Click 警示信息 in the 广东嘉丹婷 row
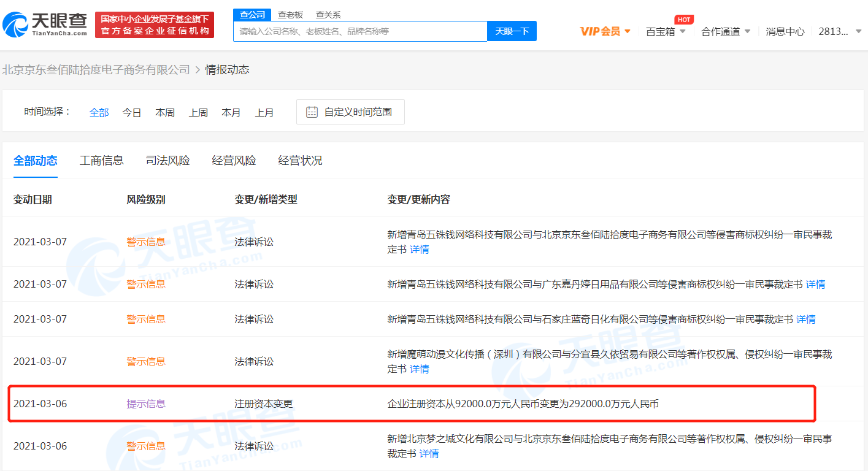This screenshot has height=471, width=868. point(146,284)
